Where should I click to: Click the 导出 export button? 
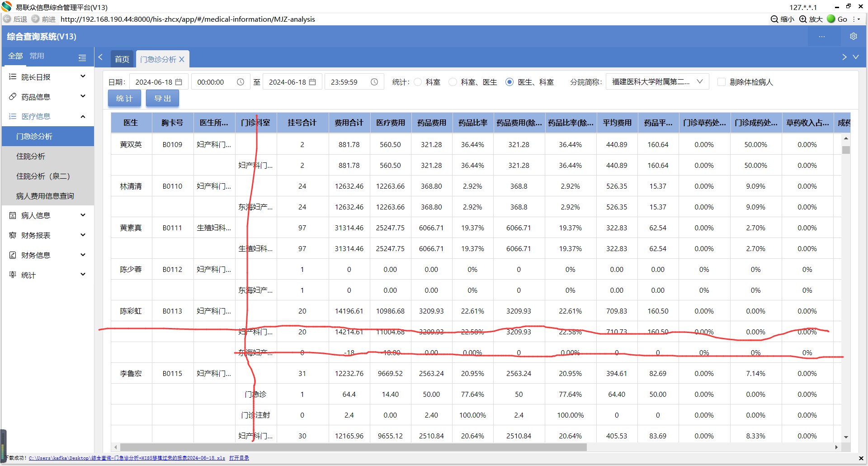point(162,98)
